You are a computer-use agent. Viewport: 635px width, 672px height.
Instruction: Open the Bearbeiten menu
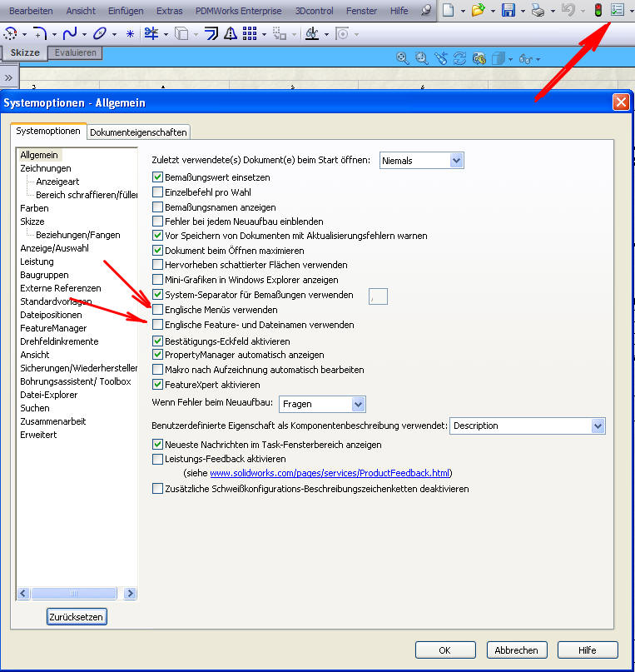[31, 11]
